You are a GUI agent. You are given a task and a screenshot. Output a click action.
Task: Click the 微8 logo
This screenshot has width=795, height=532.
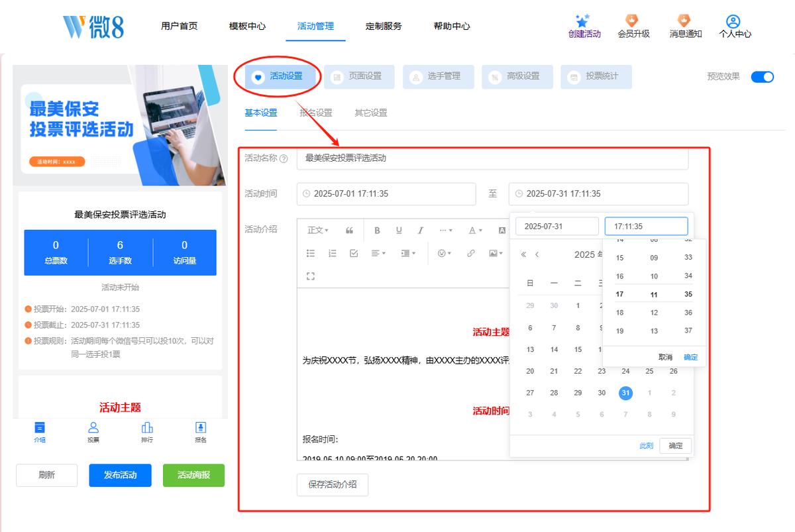[x=93, y=26]
